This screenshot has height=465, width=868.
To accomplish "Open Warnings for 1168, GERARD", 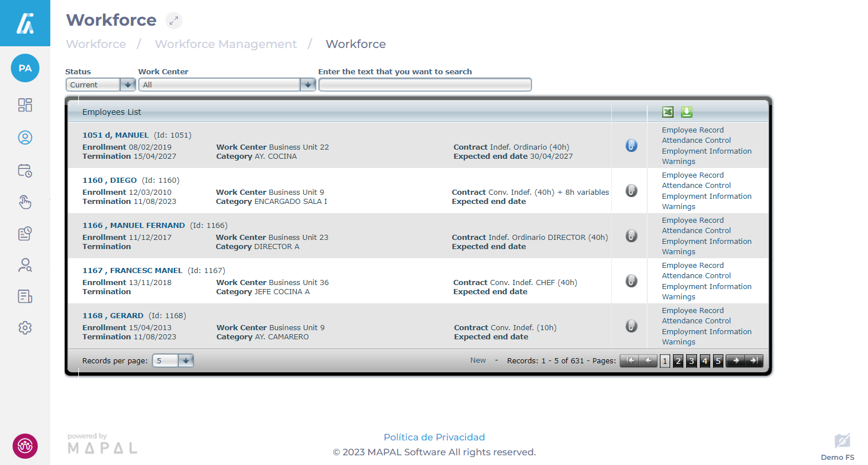I will click(x=679, y=342).
